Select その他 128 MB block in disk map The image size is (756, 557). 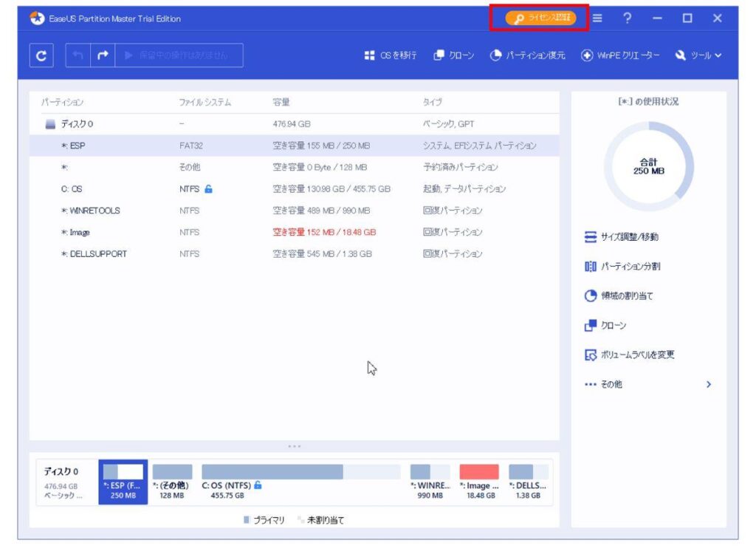(172, 482)
